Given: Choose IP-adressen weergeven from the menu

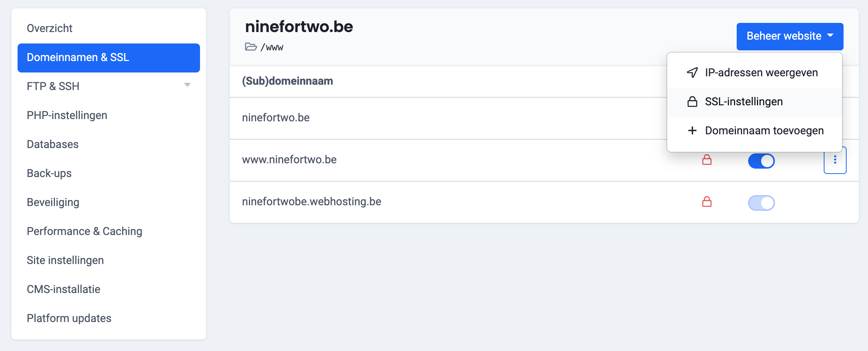Looking at the screenshot, I should 762,72.
